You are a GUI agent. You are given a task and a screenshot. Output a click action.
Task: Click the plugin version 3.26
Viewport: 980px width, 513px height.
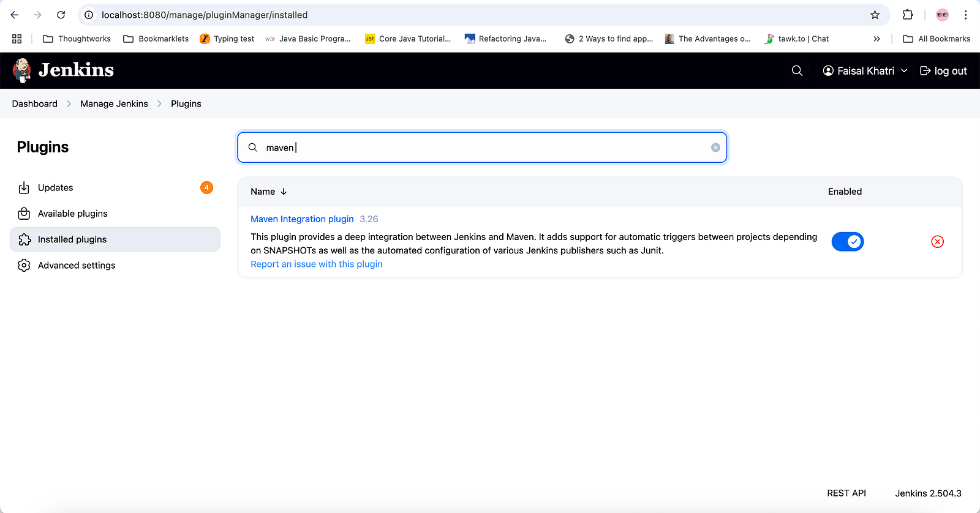tap(369, 219)
